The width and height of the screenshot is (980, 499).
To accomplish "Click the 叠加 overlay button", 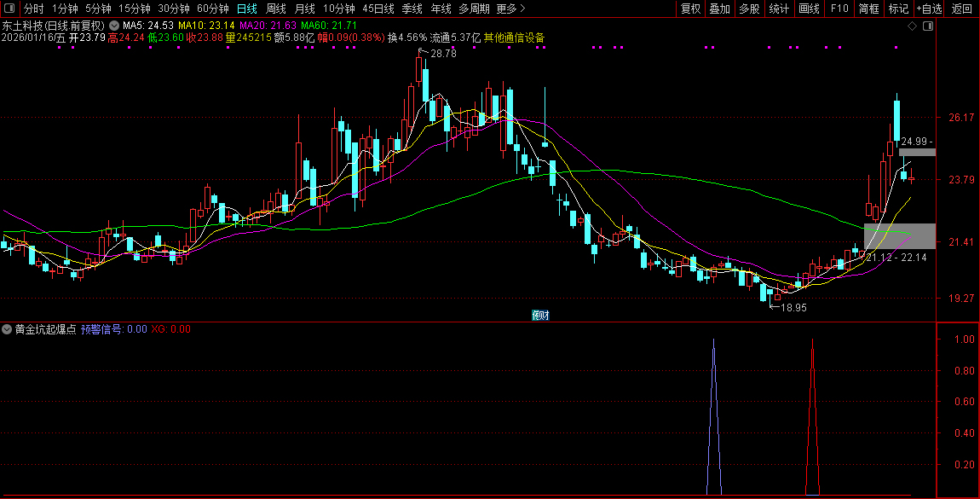I will (719, 9).
